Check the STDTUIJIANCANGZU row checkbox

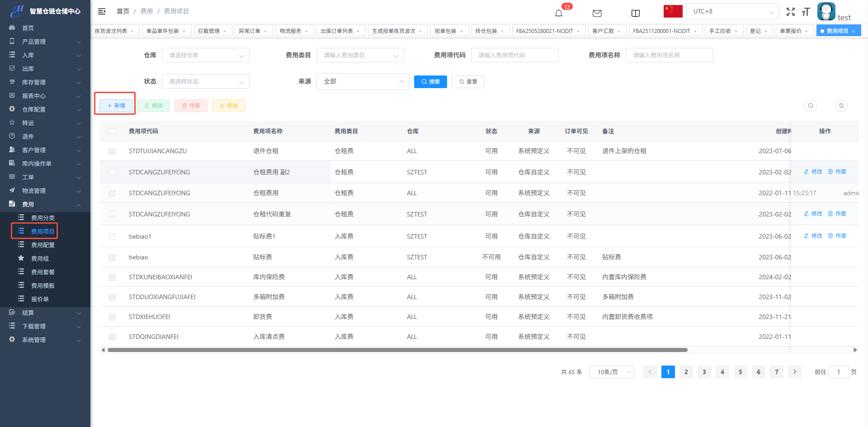point(112,151)
